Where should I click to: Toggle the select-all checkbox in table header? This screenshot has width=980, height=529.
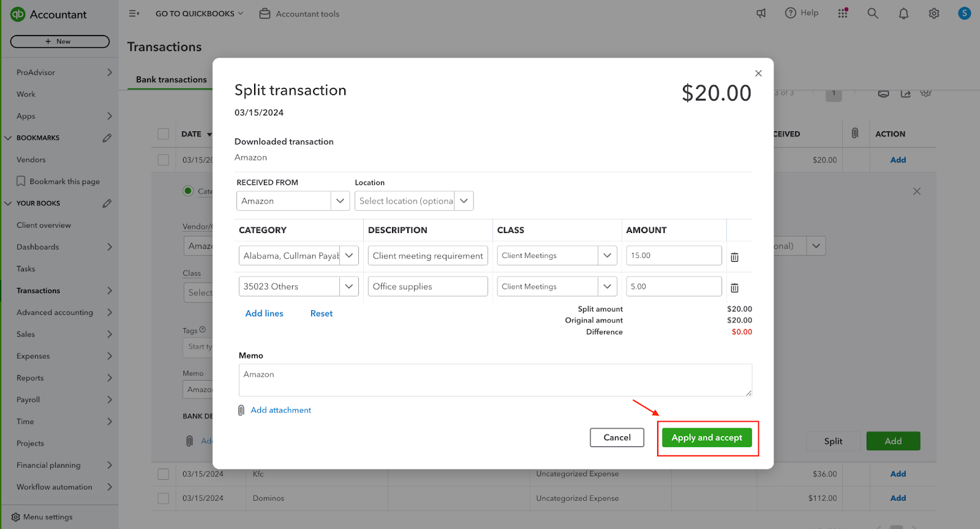(164, 134)
